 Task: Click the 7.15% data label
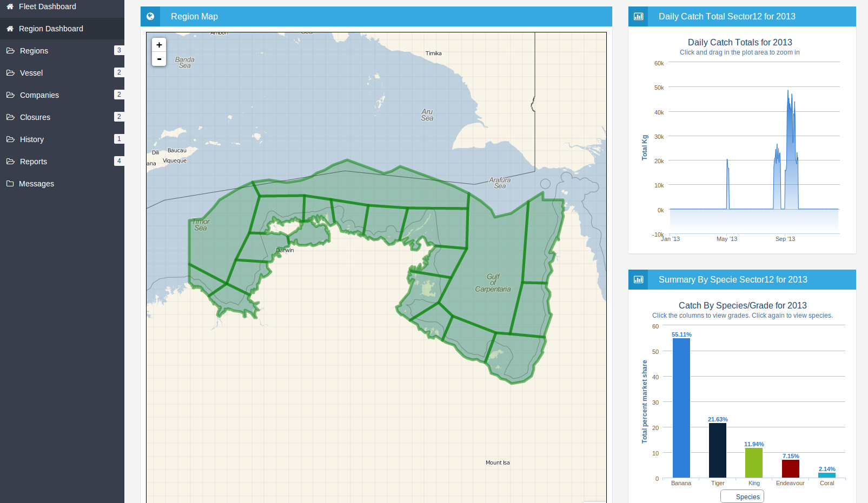tap(791, 456)
